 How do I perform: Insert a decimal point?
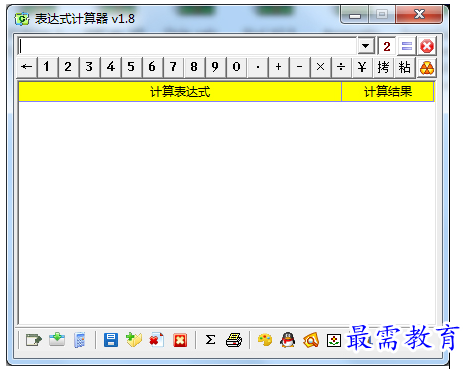click(x=258, y=67)
